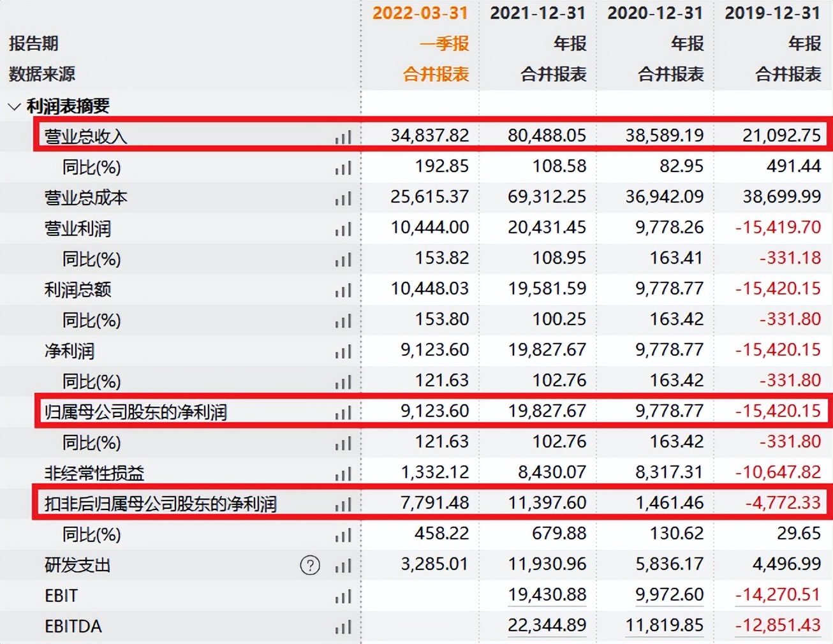Select the 2019-12-31 column header
The width and height of the screenshot is (833, 644).
coord(772,13)
